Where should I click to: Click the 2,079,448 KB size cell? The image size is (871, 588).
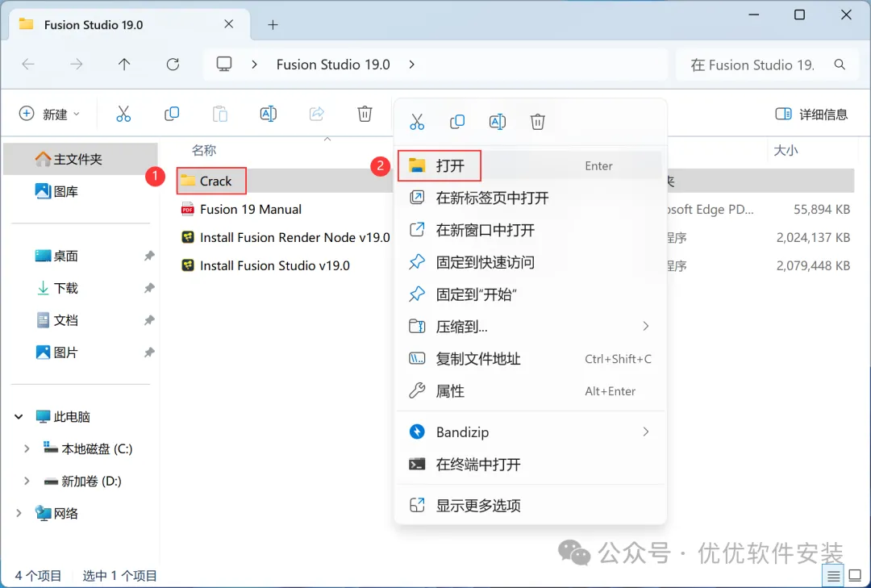[813, 265]
